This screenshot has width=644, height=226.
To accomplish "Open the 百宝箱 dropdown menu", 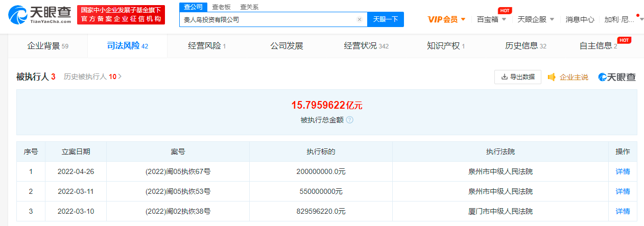I will [491, 19].
